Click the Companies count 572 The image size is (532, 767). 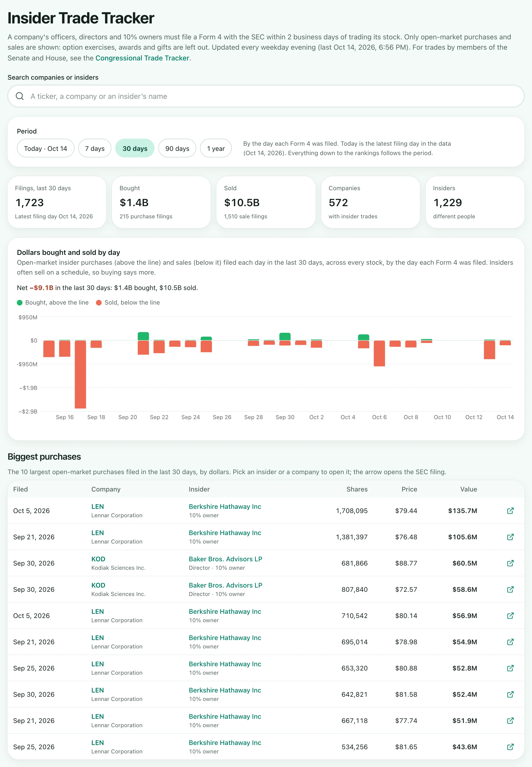[338, 202]
